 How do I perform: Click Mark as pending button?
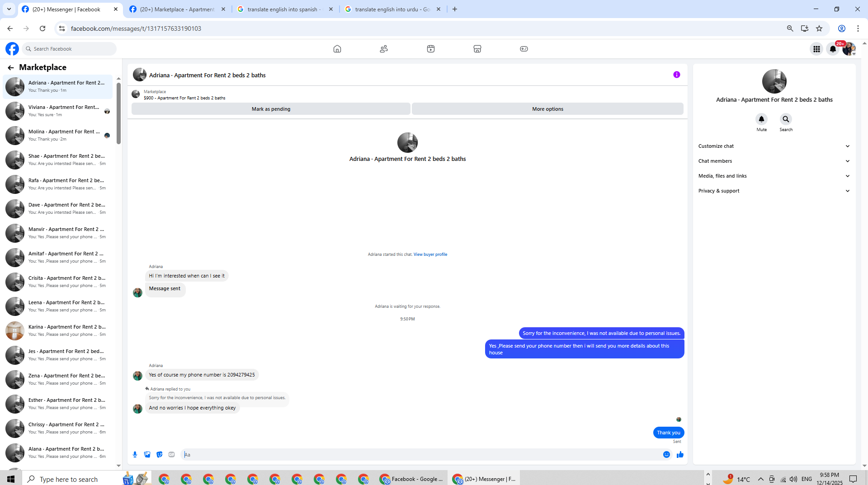pos(271,109)
